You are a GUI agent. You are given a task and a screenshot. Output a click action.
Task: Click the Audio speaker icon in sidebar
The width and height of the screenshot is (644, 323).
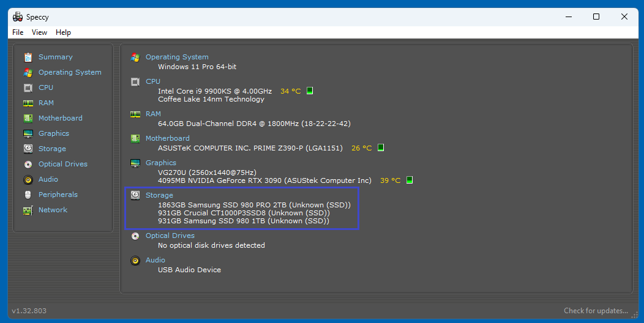[x=28, y=180]
